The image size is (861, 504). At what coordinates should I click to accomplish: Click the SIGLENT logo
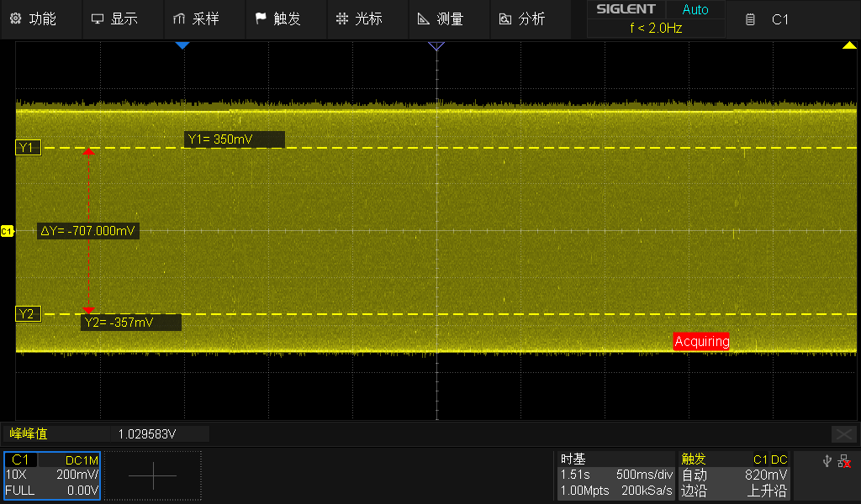coord(626,9)
